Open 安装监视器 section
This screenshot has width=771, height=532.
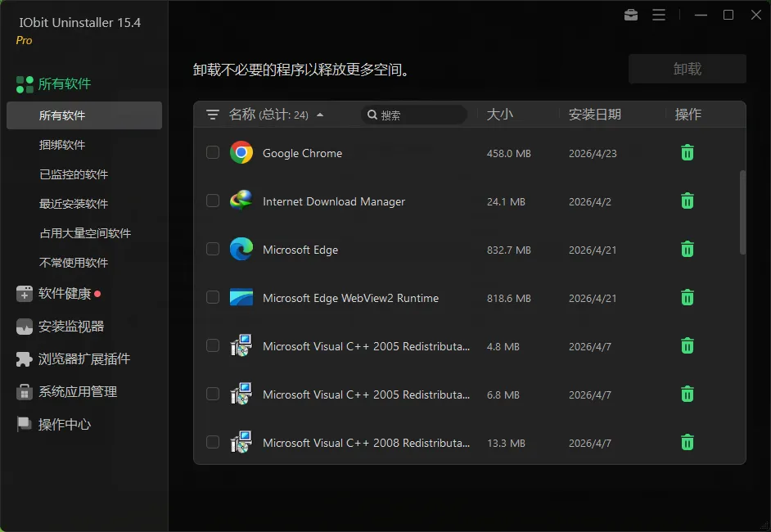[x=71, y=327]
